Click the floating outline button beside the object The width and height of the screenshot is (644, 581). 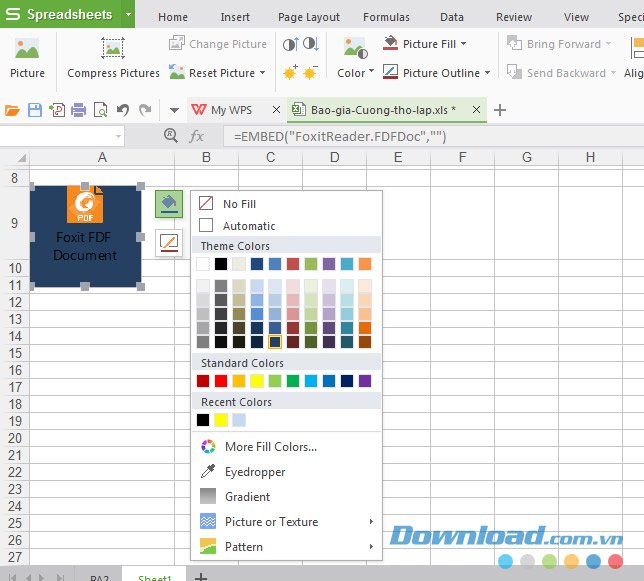click(x=169, y=243)
